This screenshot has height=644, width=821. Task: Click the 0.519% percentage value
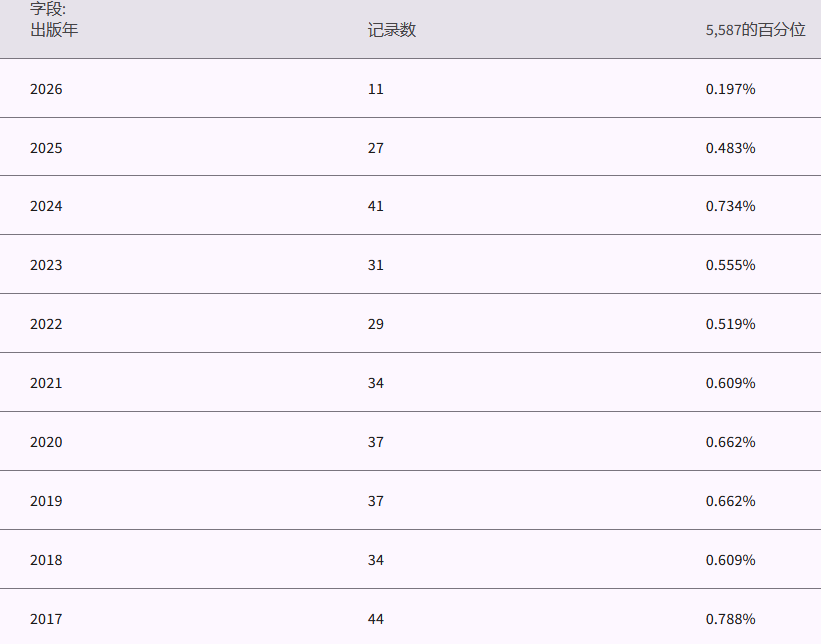730,324
